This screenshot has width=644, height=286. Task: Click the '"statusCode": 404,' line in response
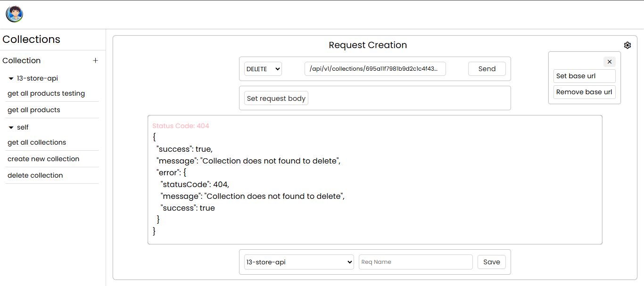195,184
